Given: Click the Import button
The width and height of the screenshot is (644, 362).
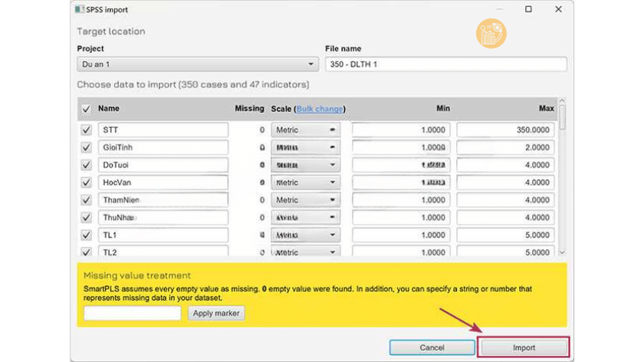Looking at the screenshot, I should [524, 347].
